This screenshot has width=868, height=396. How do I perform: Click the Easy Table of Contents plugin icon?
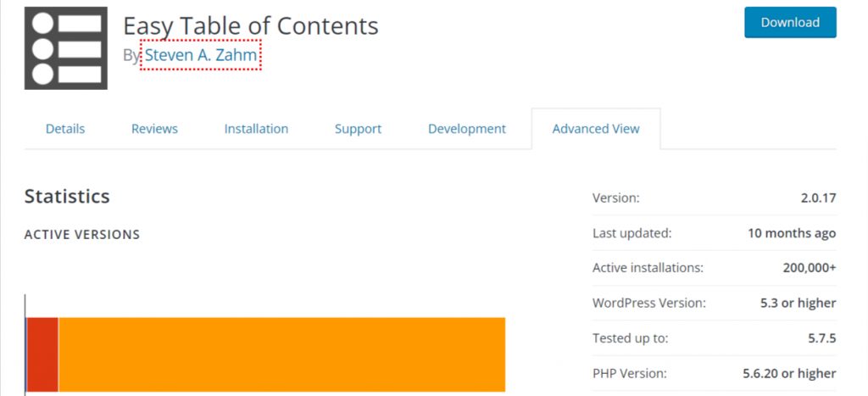point(66,48)
